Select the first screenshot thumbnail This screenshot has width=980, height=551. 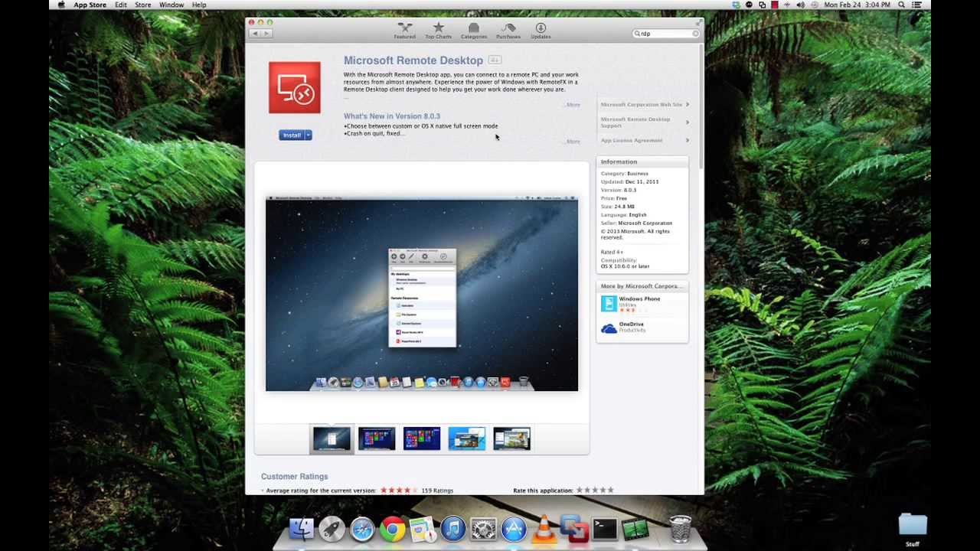click(332, 439)
